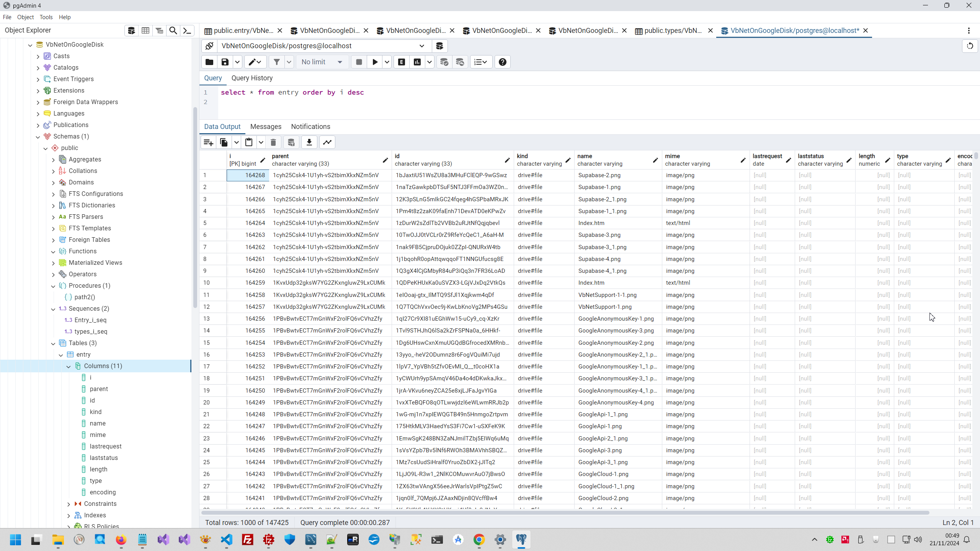Open Search Objects magnifier in Object Explorer
980x551 pixels.
click(x=173, y=31)
